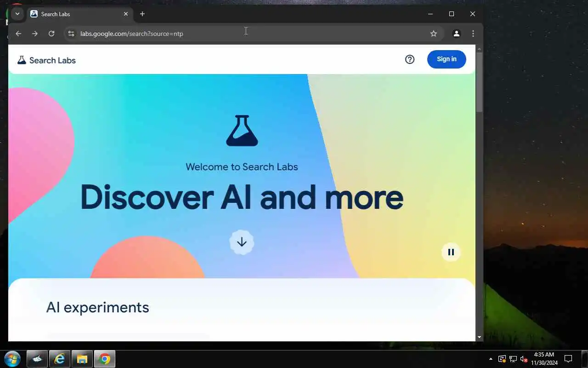
Task: Click the "Welcome to Search Labs" text
Action: [242, 167]
